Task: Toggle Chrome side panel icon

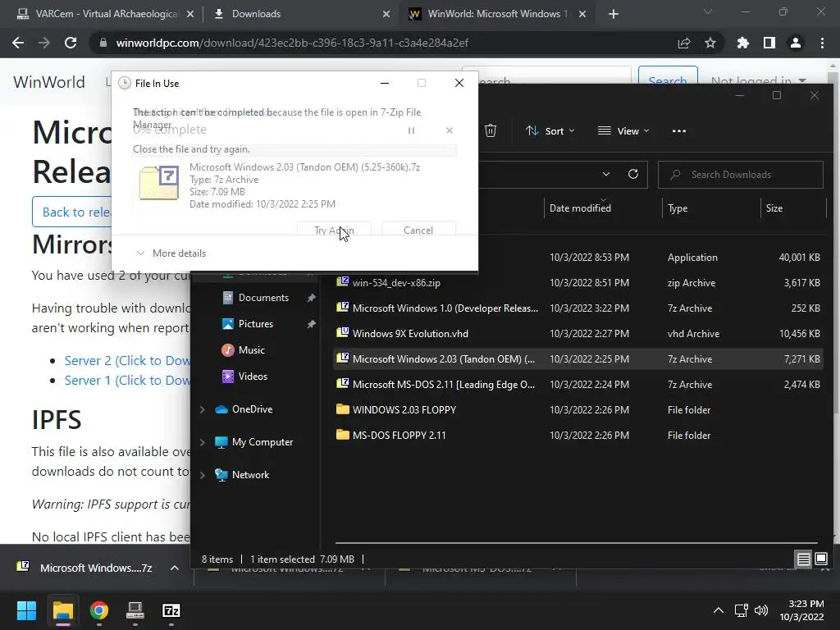Action: [769, 43]
